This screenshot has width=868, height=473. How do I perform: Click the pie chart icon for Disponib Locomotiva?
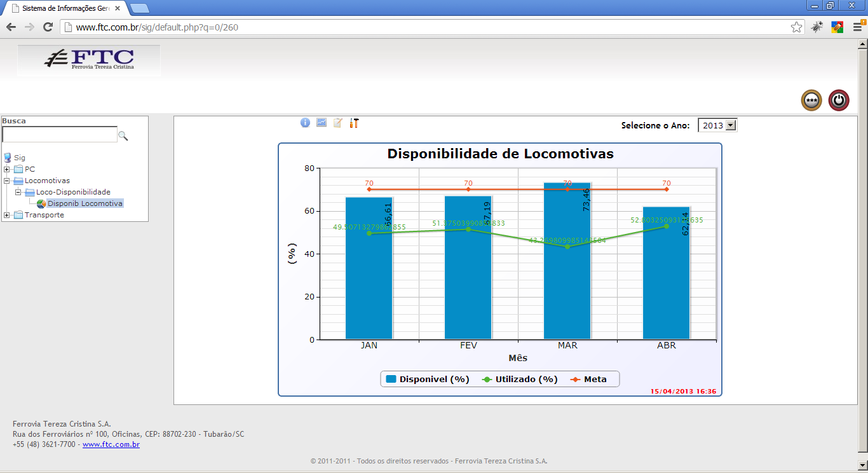point(41,203)
